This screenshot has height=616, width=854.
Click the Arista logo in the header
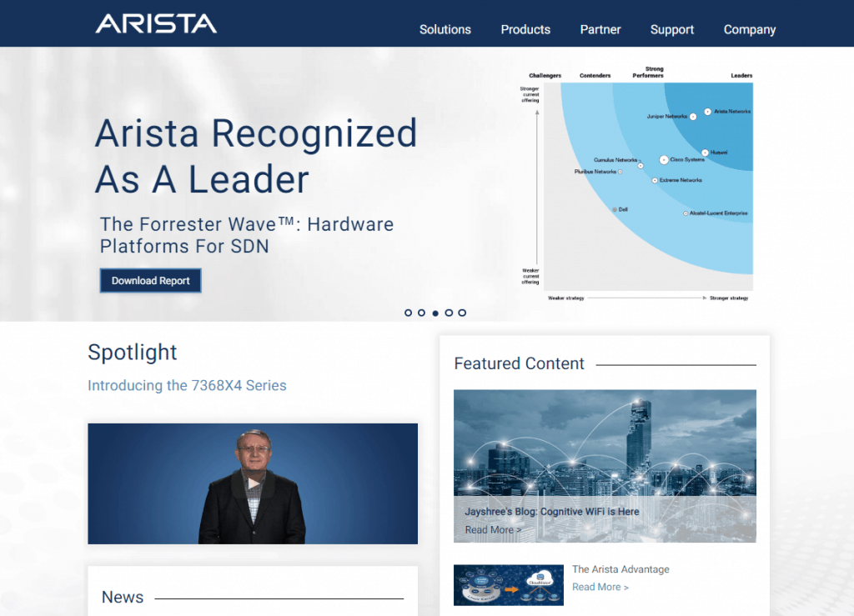pos(156,23)
